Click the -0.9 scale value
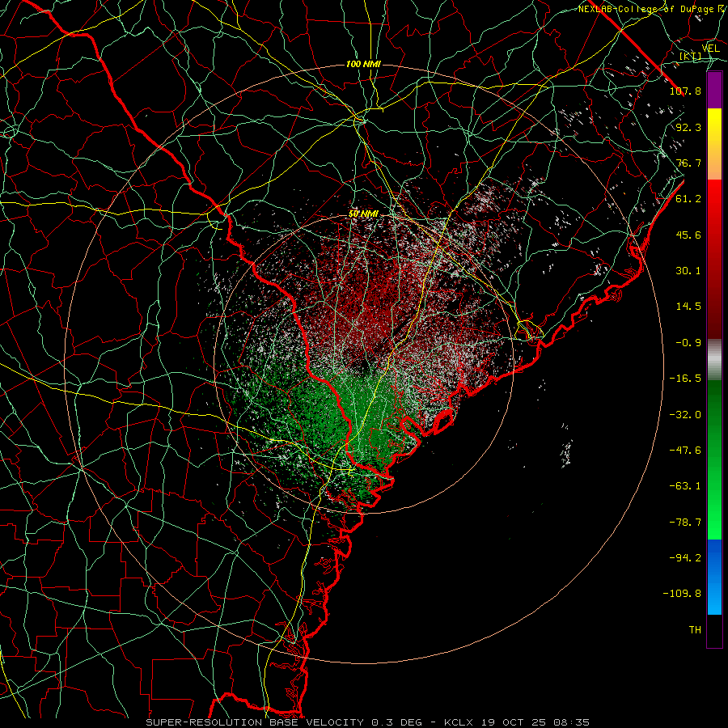 tap(688, 343)
